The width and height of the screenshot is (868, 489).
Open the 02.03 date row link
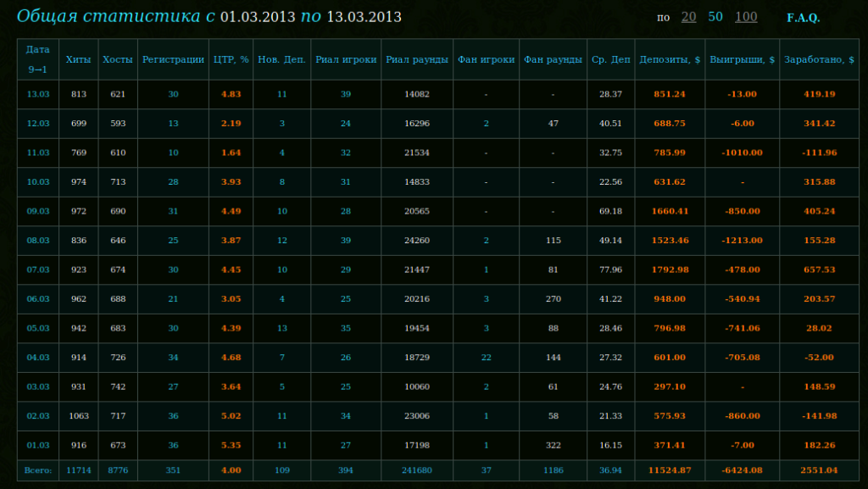coord(38,416)
